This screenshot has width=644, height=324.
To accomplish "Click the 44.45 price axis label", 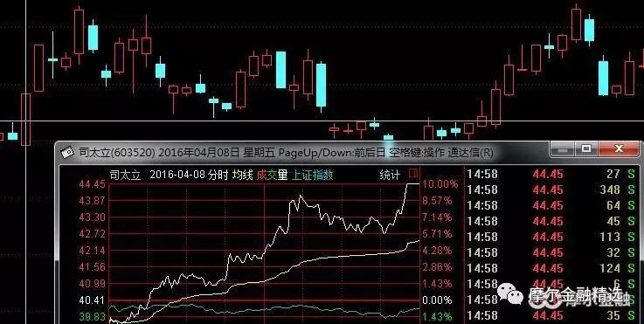I will point(92,184).
